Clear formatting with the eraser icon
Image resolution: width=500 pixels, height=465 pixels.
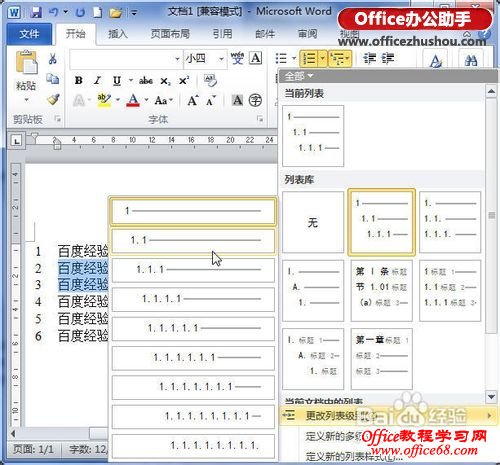pyautogui.click(x=210, y=80)
